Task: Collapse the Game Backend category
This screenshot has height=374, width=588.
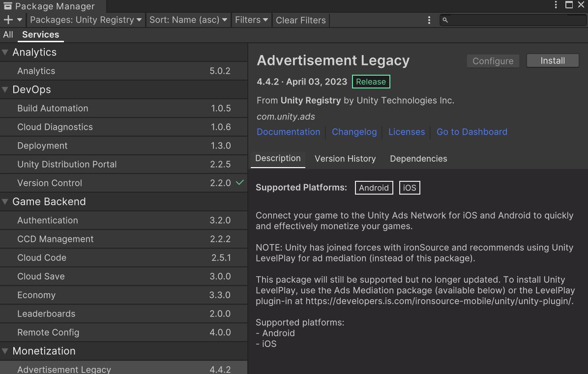Action: tap(5, 201)
